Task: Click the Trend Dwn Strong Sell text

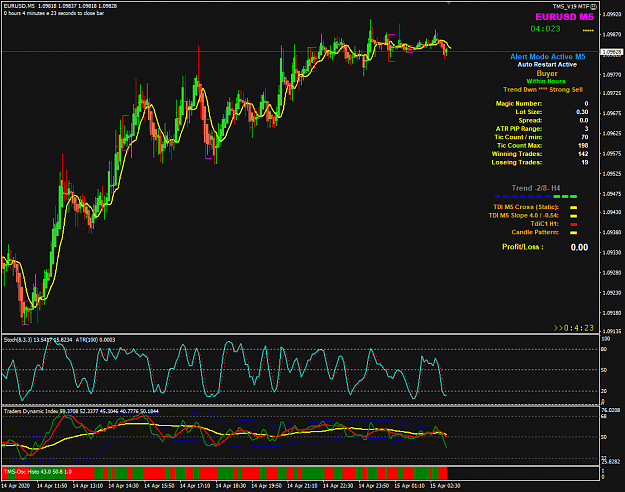Action: [542, 90]
